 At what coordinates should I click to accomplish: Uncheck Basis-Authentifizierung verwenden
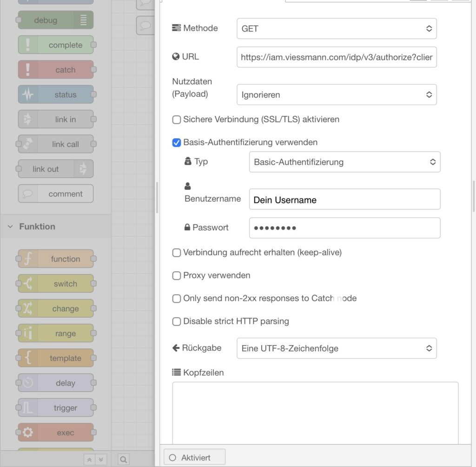tap(176, 143)
